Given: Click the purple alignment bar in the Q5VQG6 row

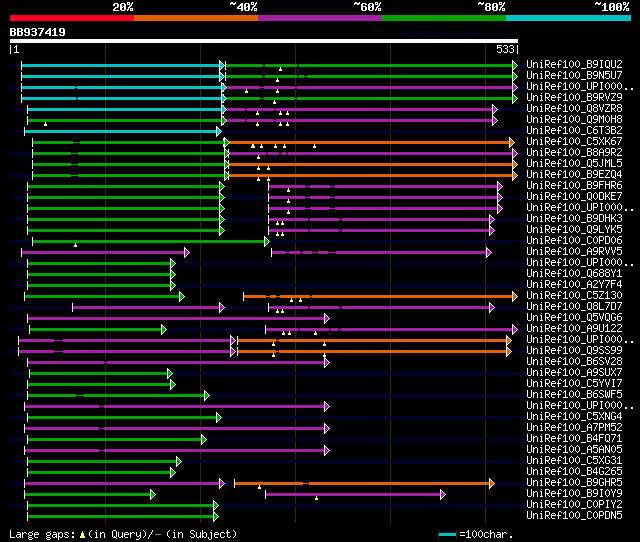Looking at the screenshot, I should click(178, 319).
